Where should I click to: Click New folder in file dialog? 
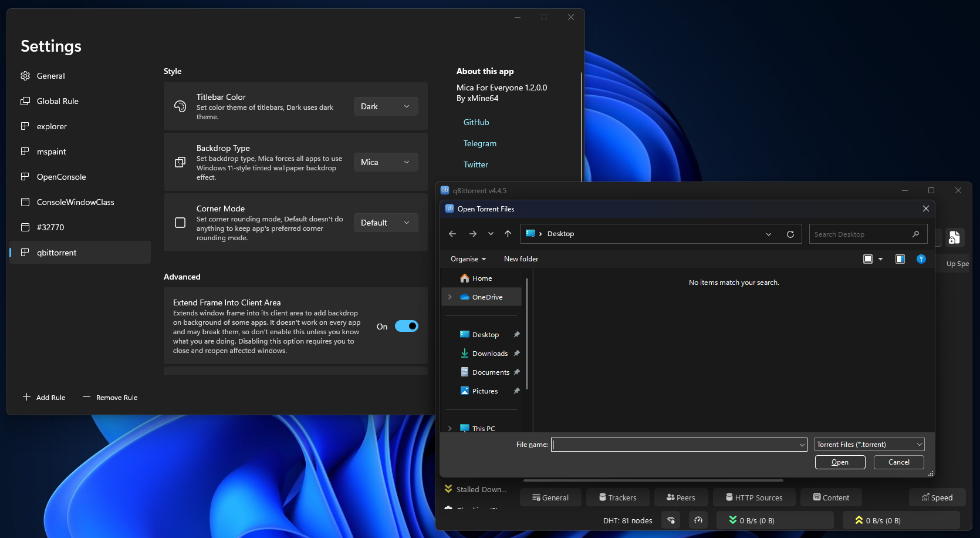pos(521,259)
